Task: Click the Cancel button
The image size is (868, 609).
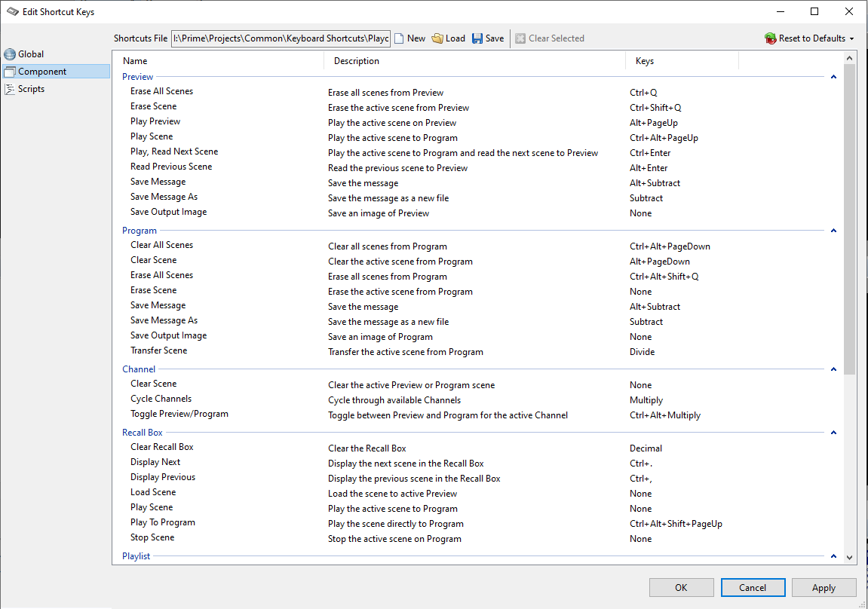Action: tap(753, 588)
